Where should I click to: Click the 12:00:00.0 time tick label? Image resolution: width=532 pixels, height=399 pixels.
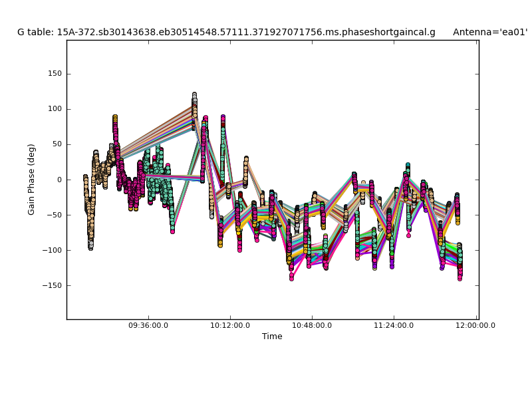(x=475, y=325)
